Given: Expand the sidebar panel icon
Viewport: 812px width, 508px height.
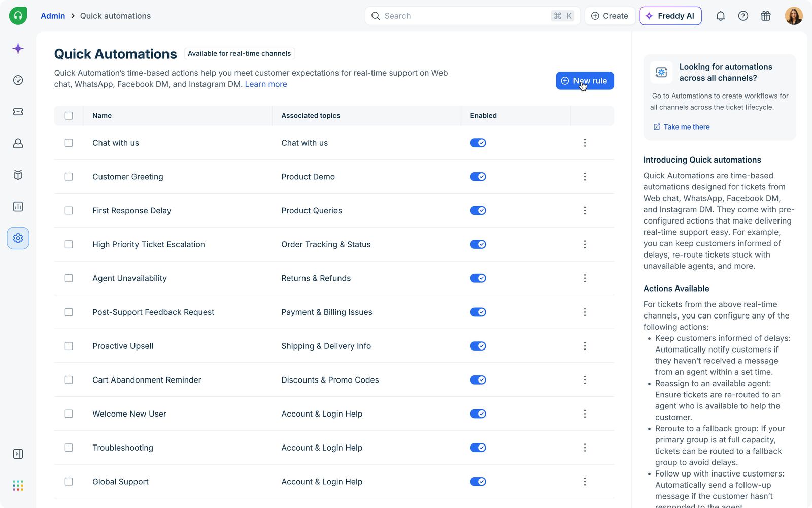Looking at the screenshot, I should (18, 454).
